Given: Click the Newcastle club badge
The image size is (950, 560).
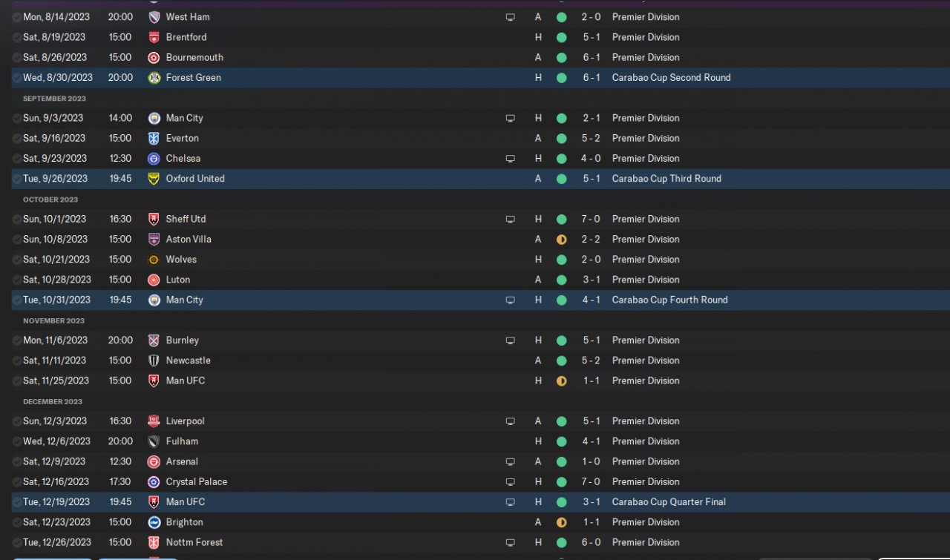Looking at the screenshot, I should point(154,360).
